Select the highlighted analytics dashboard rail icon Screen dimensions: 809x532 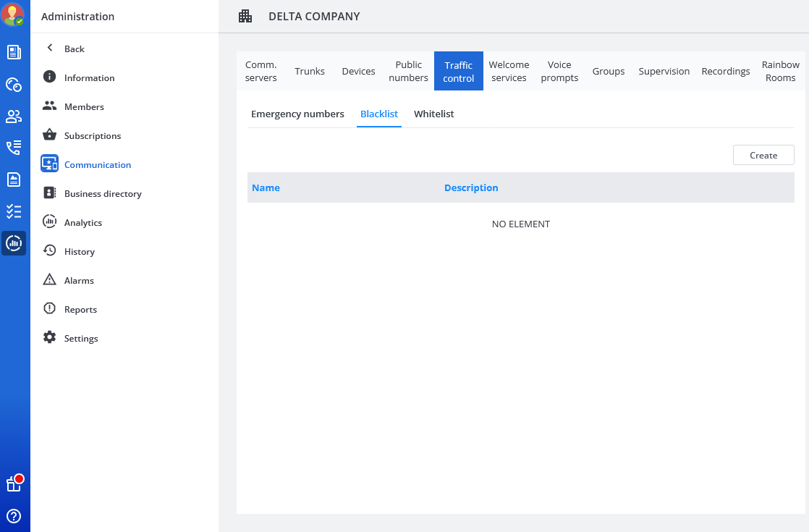click(14, 243)
